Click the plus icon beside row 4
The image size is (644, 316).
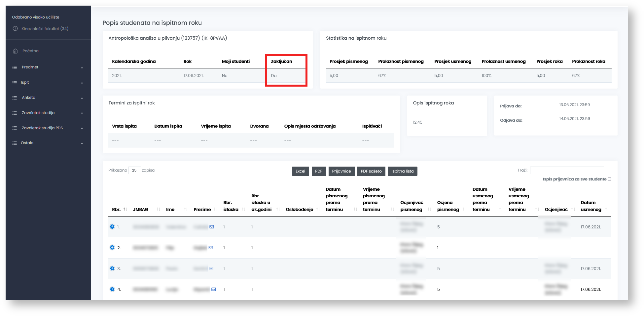coord(112,289)
